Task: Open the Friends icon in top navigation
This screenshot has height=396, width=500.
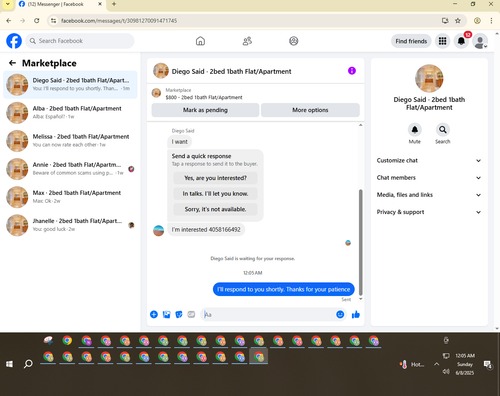Action: click(247, 41)
